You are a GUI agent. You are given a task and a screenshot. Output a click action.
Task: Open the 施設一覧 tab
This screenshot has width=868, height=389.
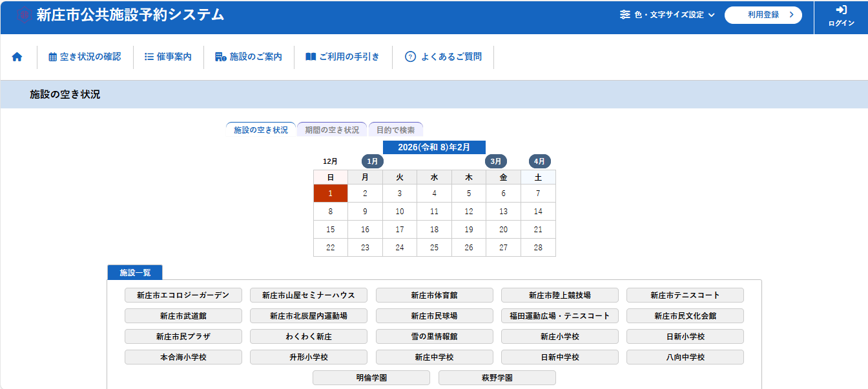[135, 273]
